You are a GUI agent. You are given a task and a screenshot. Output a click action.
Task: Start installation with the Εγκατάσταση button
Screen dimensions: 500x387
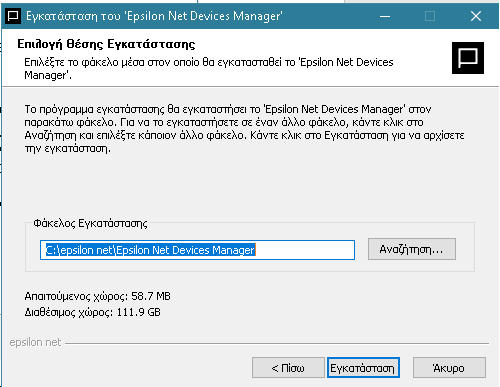(363, 368)
